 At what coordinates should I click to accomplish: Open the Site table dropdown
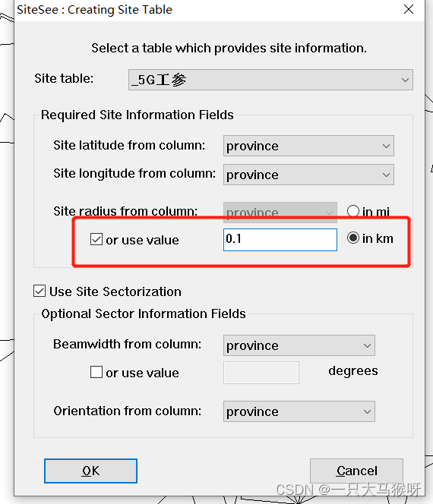[x=270, y=80]
